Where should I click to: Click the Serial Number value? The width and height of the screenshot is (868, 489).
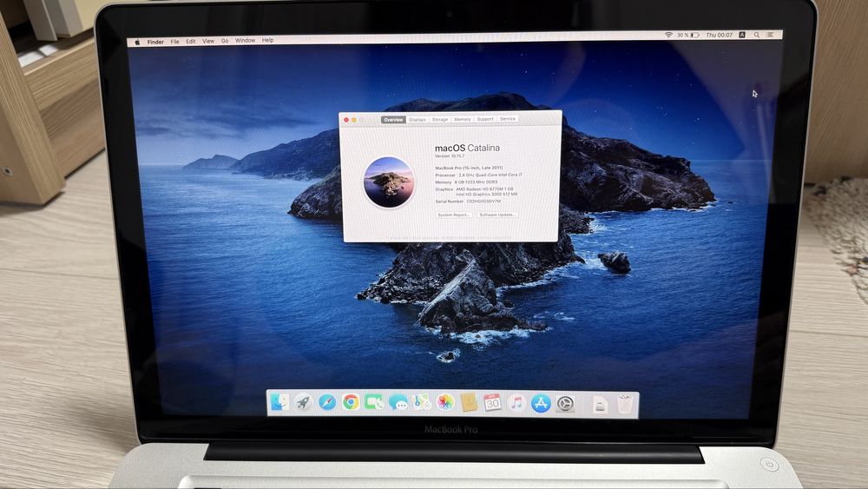(483, 202)
